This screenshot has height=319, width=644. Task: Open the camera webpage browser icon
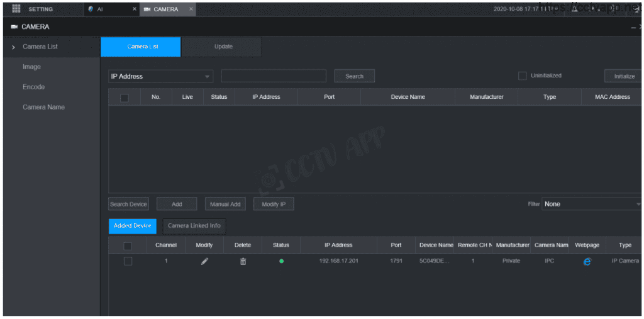[x=587, y=262]
